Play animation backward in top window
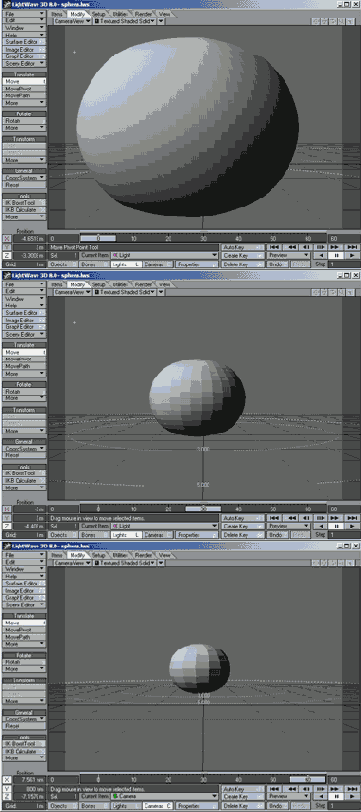361x812 pixels. pyautogui.click(x=322, y=255)
